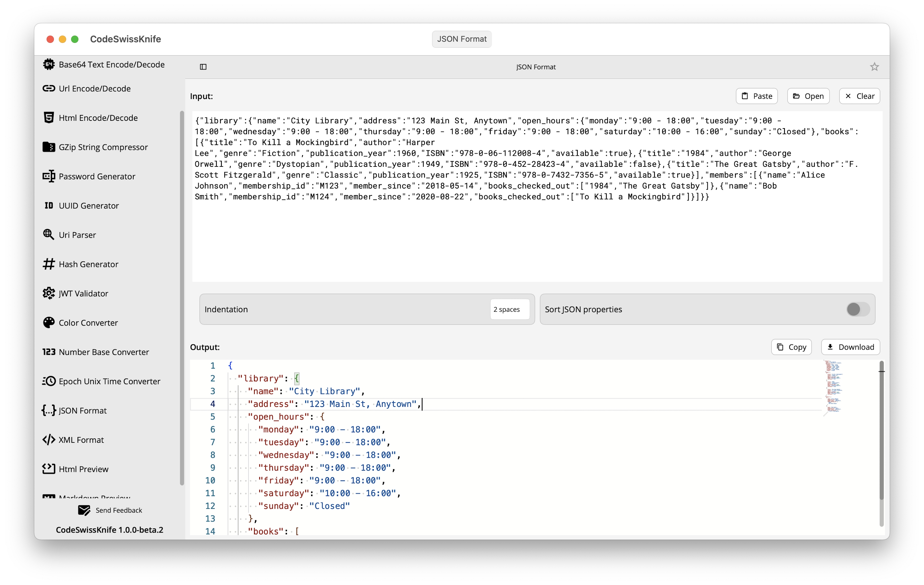This screenshot has height=585, width=924.
Task: Click the "sunday": "Closed" output line
Action: [304, 506]
